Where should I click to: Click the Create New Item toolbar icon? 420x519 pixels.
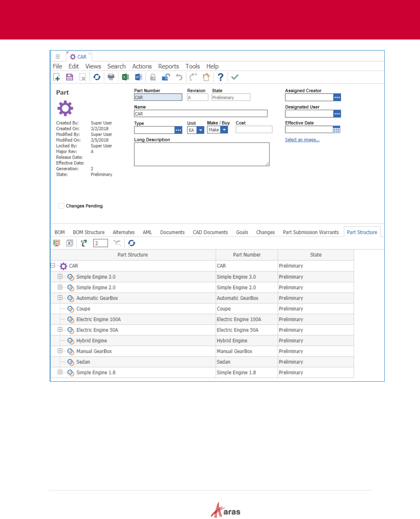(x=57, y=77)
